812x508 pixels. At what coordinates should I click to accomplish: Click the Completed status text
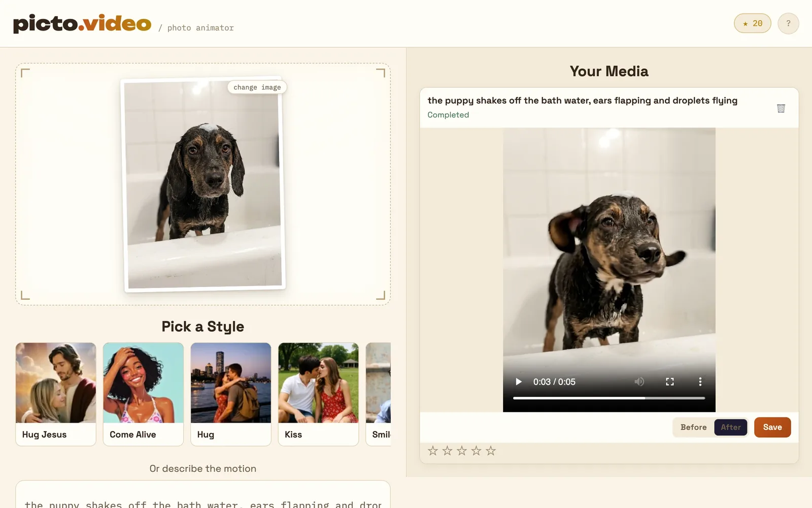coord(448,115)
